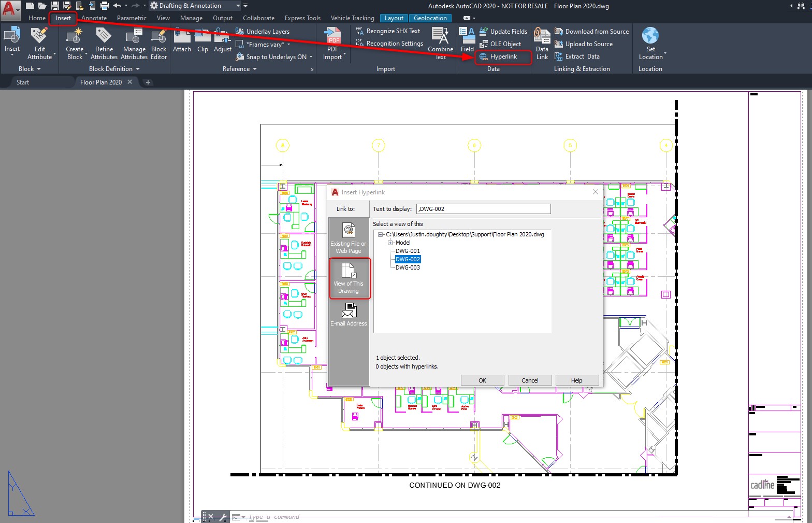Click the Undo arrow icon
The image size is (812, 523).
117,6
